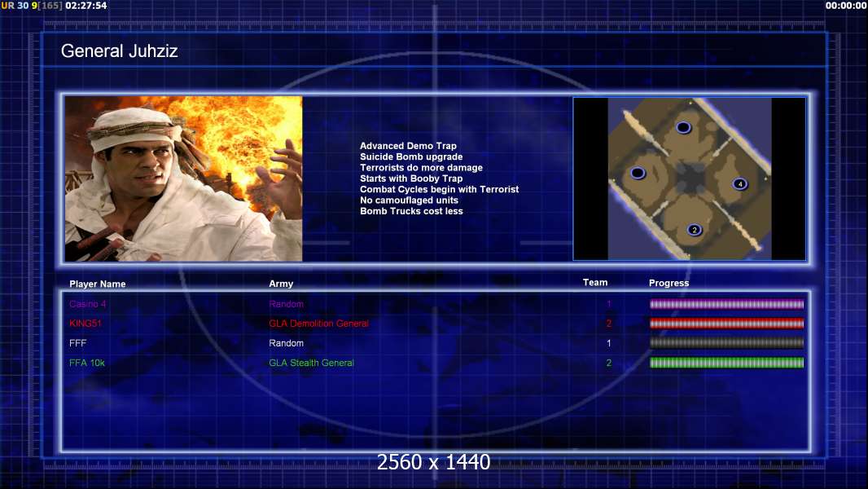The width and height of the screenshot is (868, 489).
Task: Click the 'Progress' column header
Action: (x=669, y=283)
